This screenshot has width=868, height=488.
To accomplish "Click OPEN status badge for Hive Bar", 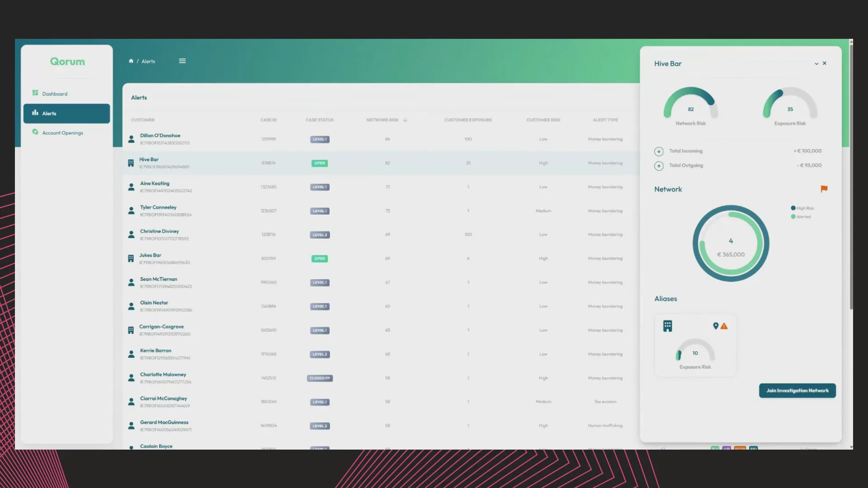I will pos(320,163).
